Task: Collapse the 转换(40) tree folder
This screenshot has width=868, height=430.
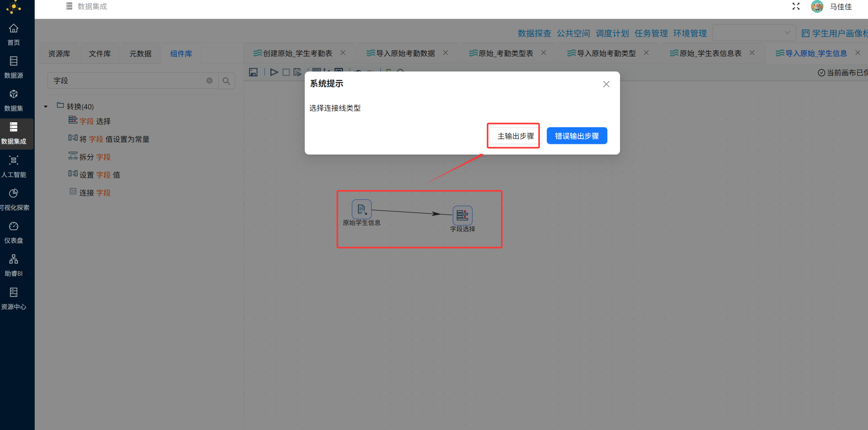Action: click(46, 107)
